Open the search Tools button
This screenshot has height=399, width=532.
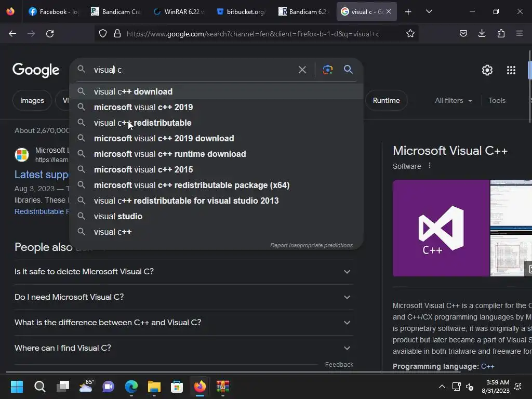tap(497, 100)
